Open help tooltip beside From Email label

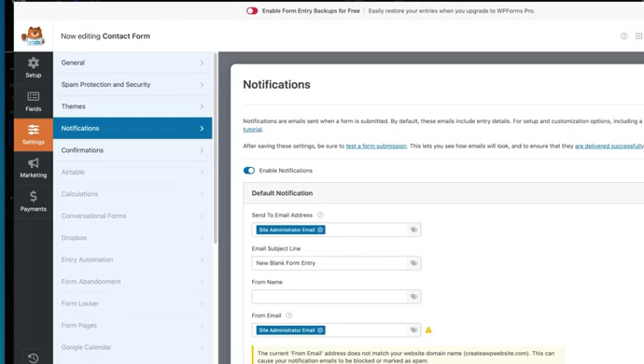tap(288, 315)
